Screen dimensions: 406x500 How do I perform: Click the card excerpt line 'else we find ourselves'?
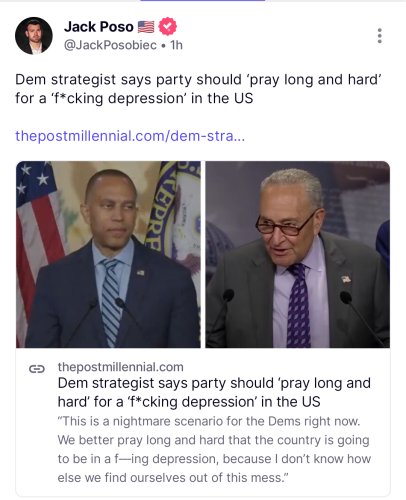point(173,478)
